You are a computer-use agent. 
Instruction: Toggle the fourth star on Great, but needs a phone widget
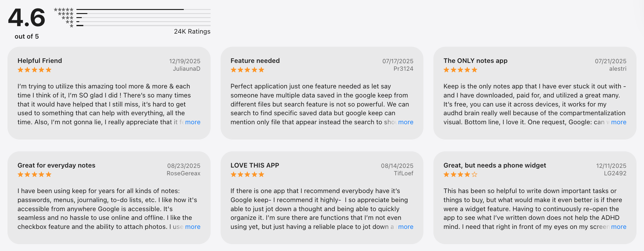[467, 174]
